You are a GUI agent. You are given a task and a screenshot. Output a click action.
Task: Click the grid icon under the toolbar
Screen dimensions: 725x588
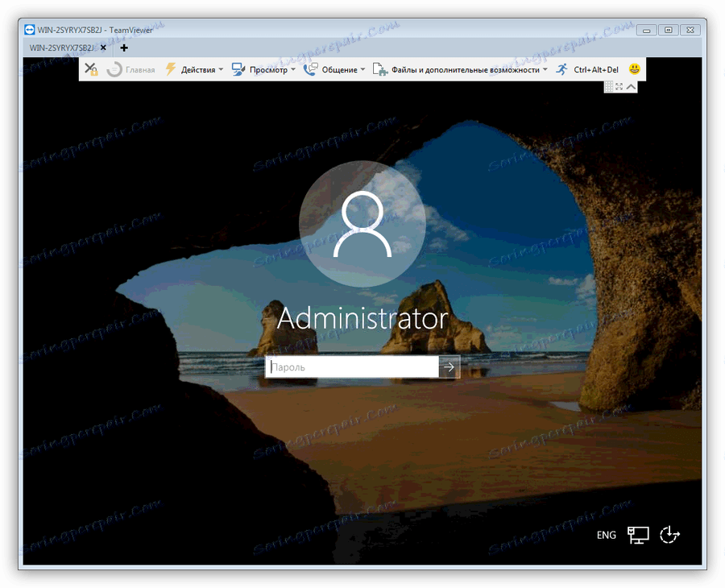click(x=609, y=86)
